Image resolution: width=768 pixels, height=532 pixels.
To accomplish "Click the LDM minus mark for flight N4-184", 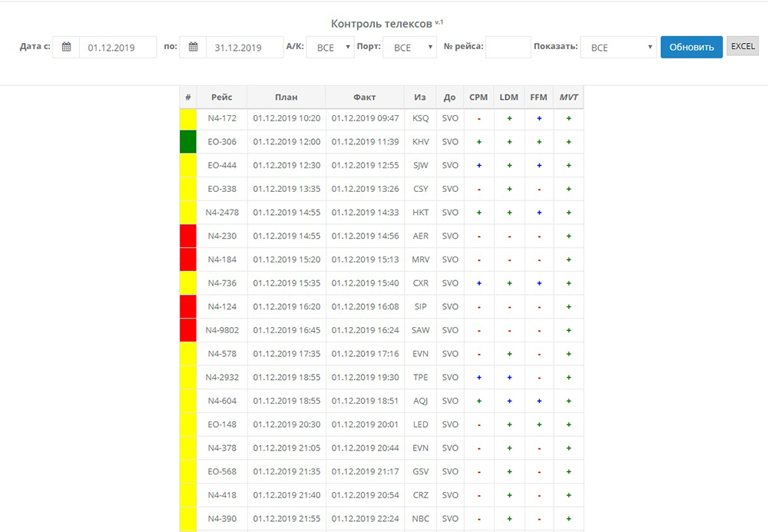I will click(509, 260).
